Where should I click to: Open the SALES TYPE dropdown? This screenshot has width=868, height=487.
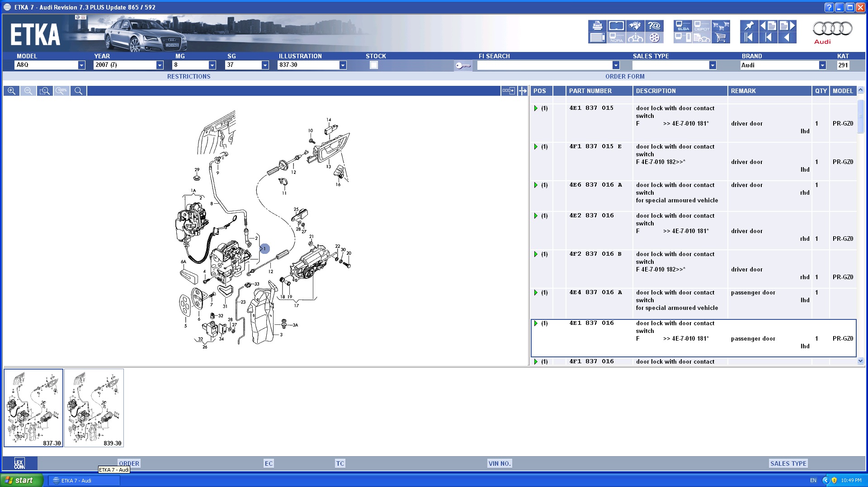point(712,65)
